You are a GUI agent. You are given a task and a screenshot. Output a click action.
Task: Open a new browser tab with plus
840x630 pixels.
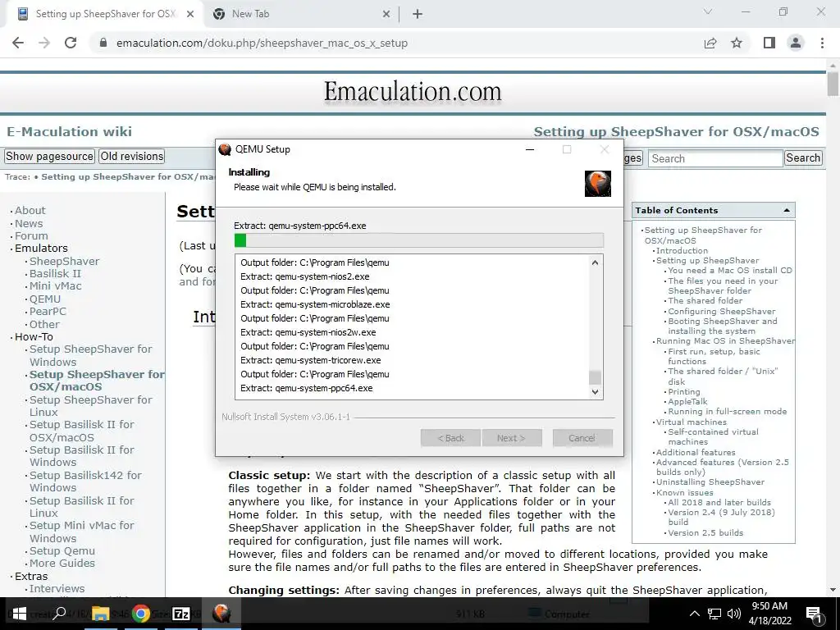(x=418, y=15)
